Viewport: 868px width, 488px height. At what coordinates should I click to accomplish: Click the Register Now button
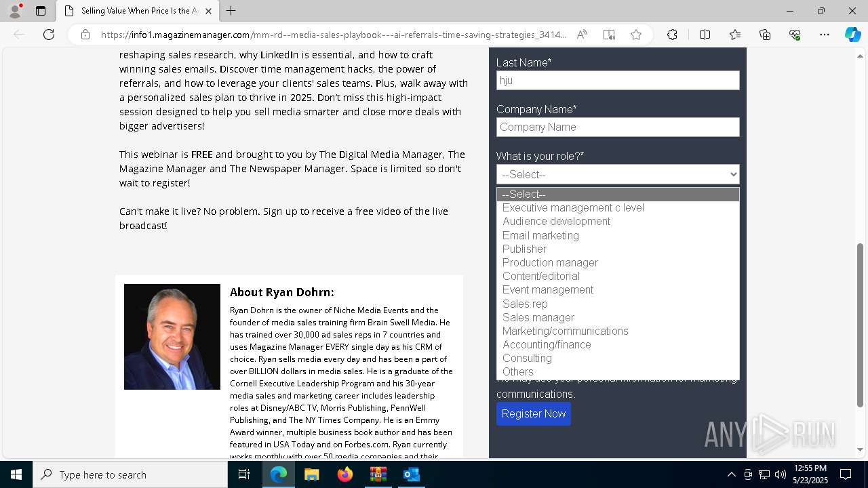[534, 413]
